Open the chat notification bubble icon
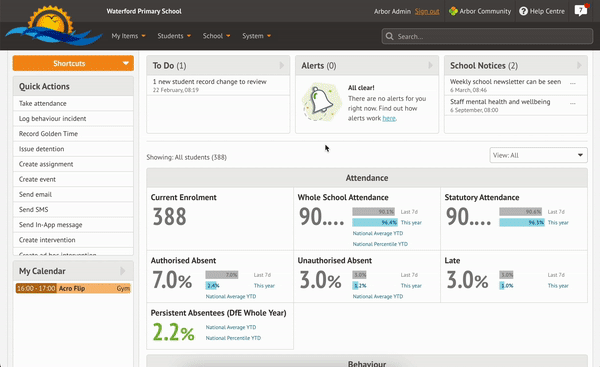 tap(581, 10)
